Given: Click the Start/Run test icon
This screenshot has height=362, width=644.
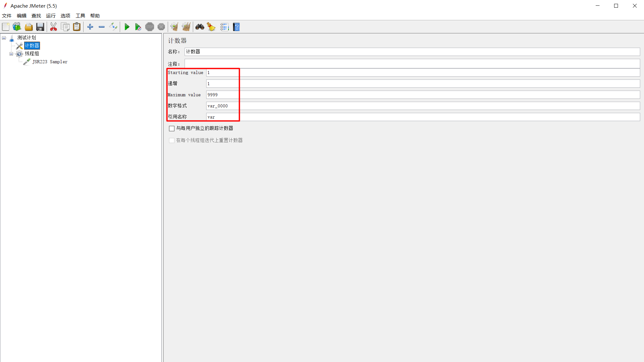Looking at the screenshot, I should coord(127,27).
